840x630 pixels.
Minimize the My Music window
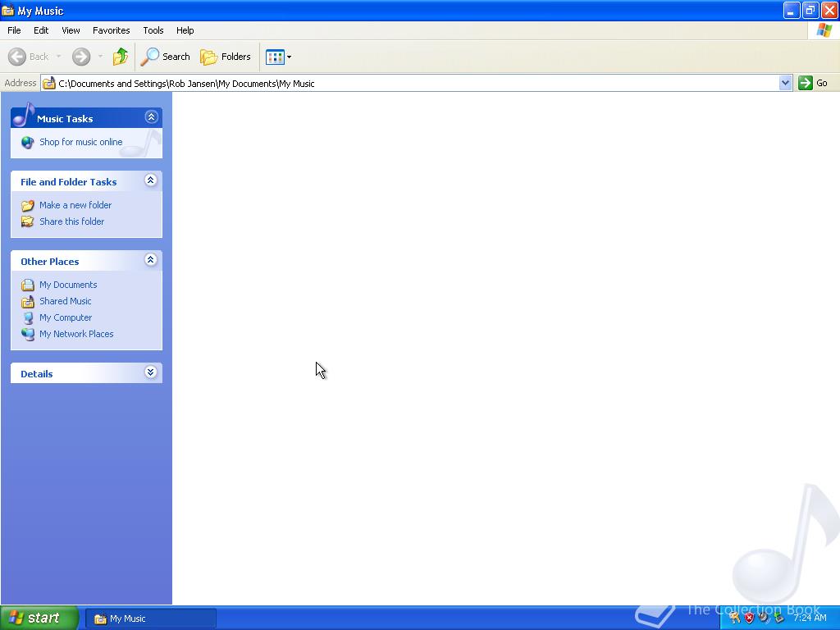(x=792, y=10)
